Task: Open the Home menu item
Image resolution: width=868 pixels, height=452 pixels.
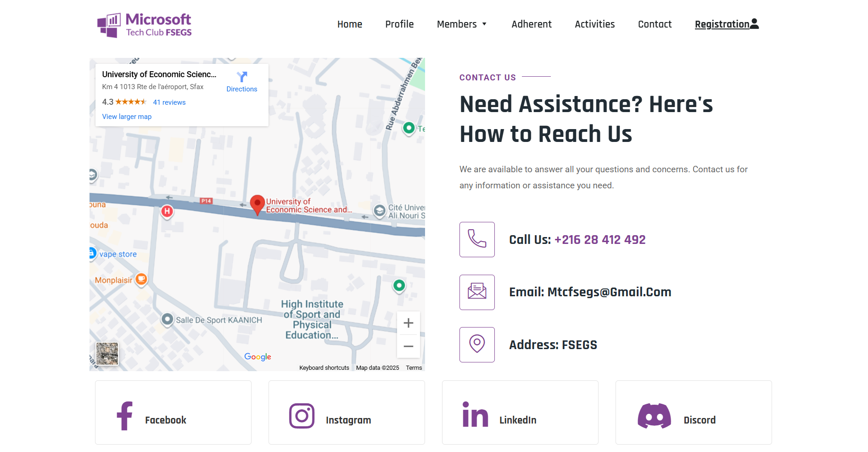Action: point(350,24)
